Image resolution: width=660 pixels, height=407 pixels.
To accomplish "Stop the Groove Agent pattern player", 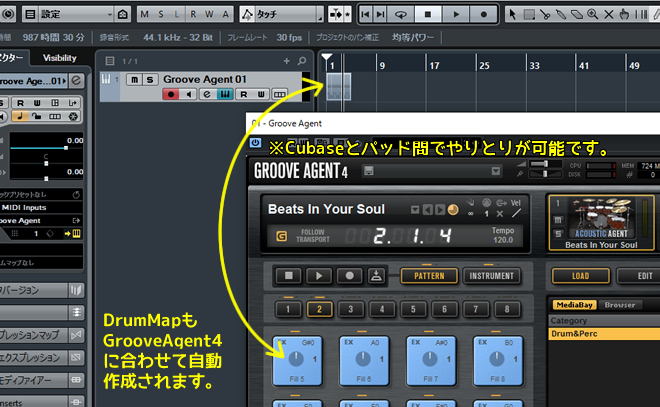I will click(289, 276).
